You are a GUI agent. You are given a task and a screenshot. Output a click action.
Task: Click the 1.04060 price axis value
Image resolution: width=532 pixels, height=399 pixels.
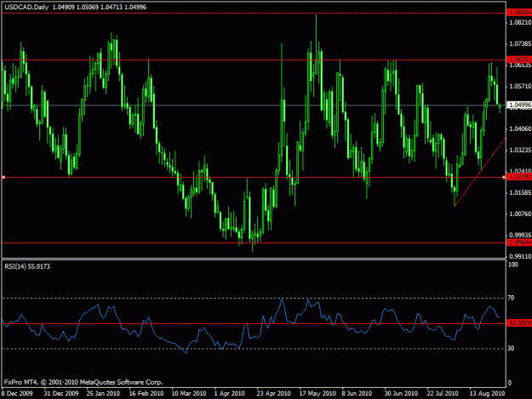pyautogui.click(x=520, y=128)
